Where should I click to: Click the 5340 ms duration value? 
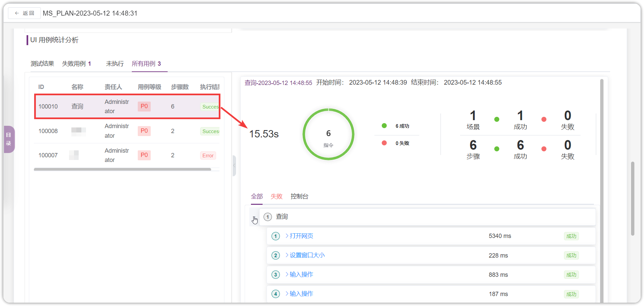(500, 236)
